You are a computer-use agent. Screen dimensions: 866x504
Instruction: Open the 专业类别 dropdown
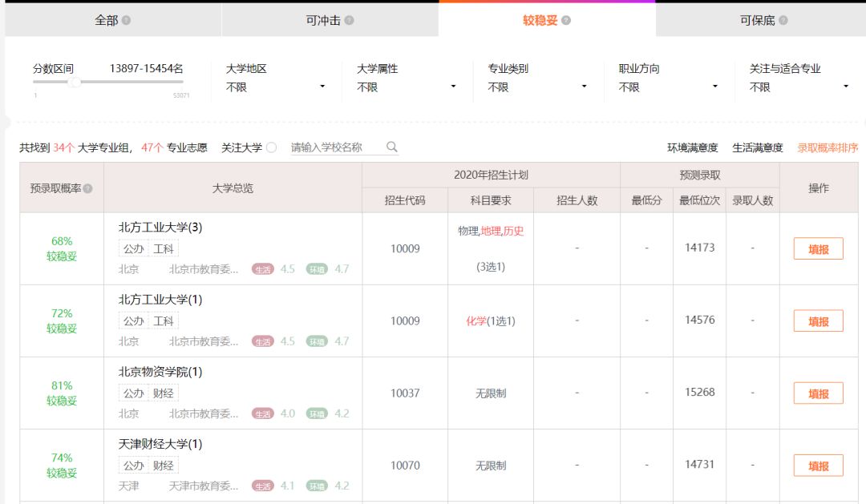(x=537, y=87)
